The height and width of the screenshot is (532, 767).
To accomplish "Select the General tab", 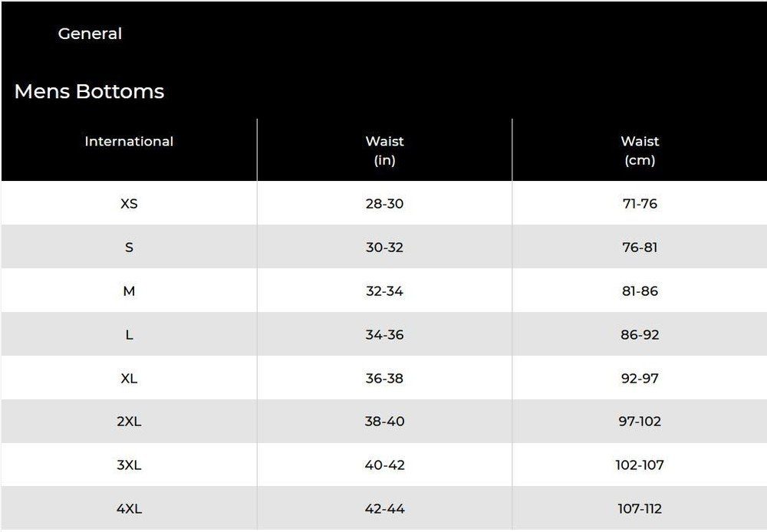I will (90, 34).
